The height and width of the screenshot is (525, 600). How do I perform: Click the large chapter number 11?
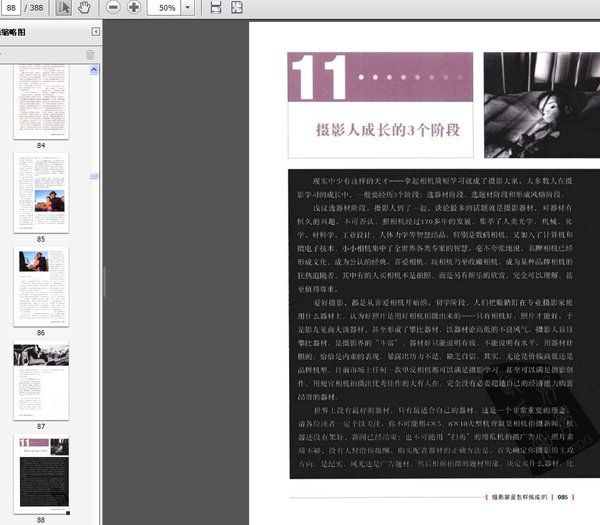point(318,77)
